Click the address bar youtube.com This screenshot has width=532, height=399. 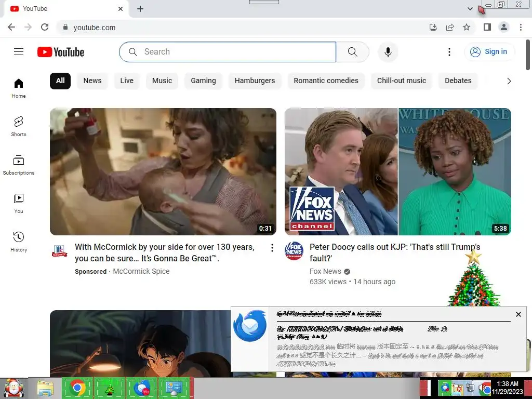tap(95, 28)
